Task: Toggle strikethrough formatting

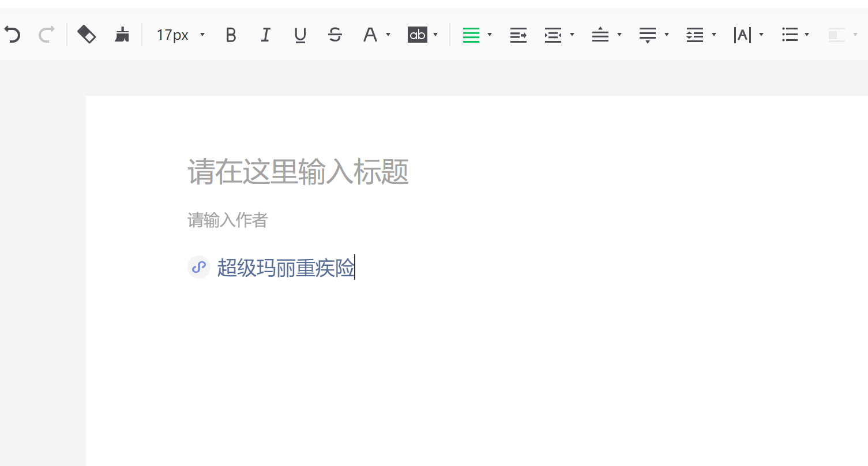Action: pos(335,35)
